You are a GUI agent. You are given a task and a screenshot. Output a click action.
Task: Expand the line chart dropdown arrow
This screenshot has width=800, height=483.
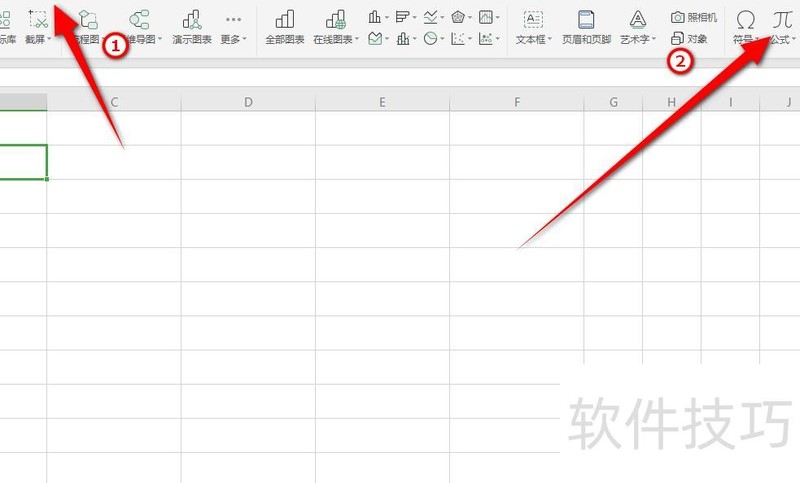(x=442, y=17)
